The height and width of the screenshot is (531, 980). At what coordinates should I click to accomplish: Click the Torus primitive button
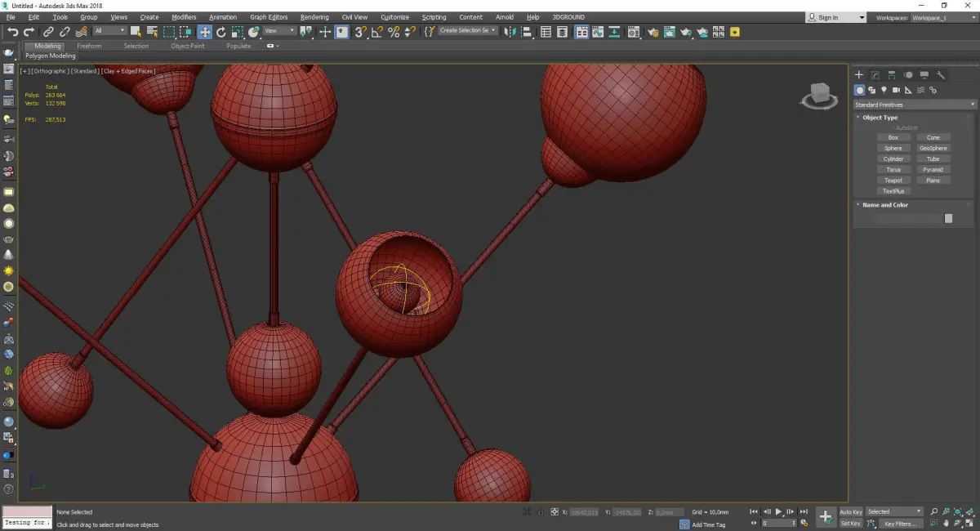[893, 169]
